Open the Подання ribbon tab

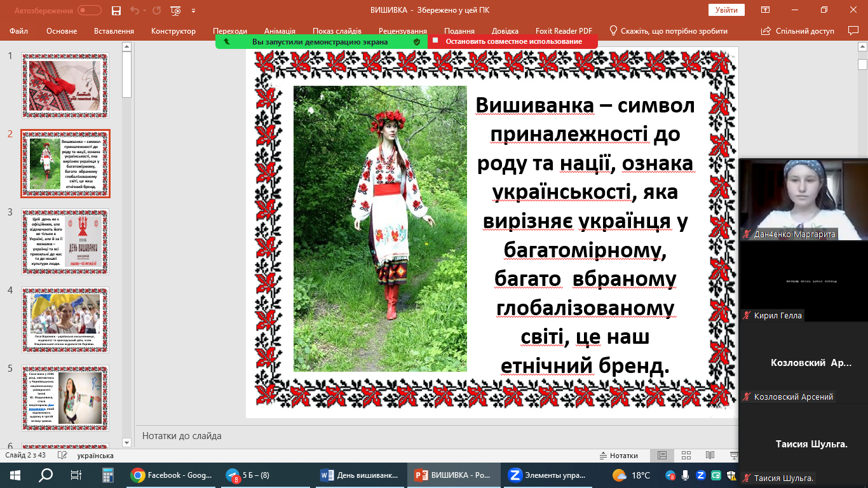point(459,31)
